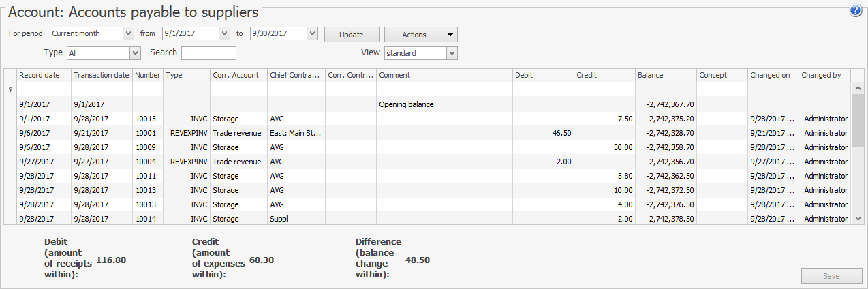Open the Actions menu button
868x289 pixels.
[420, 35]
